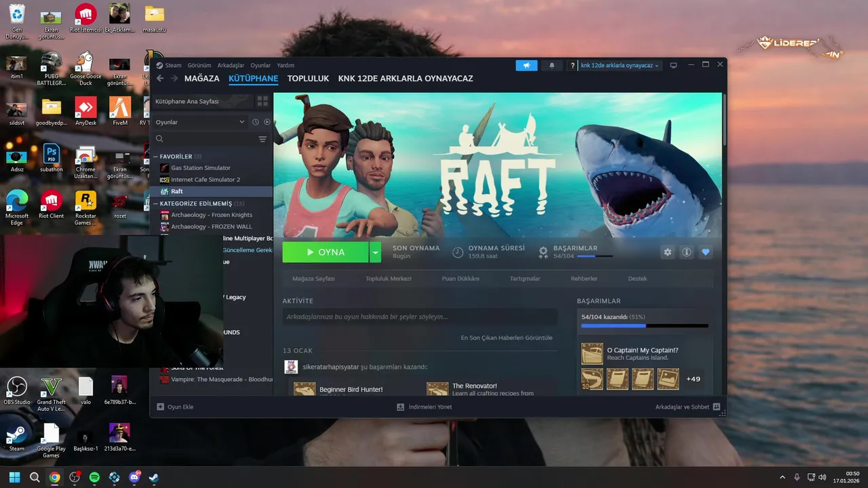Open Tartışmalar link
Viewport: 868px width, 488px height.
pyautogui.click(x=525, y=279)
